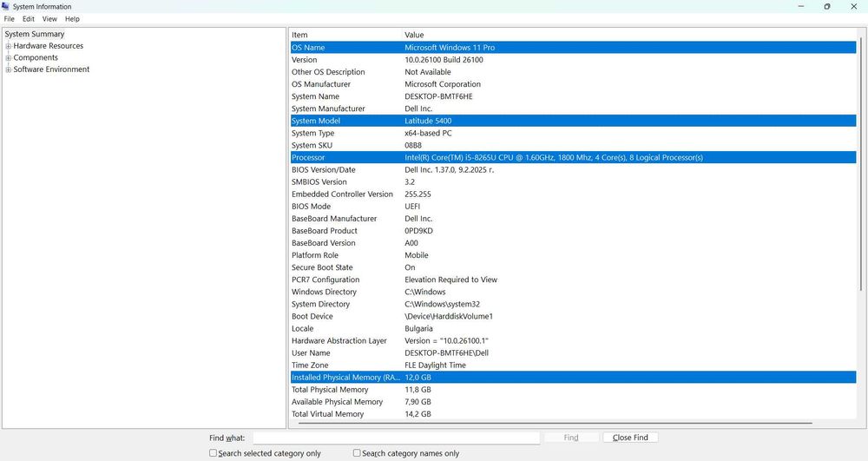Image resolution: width=868 pixels, height=461 pixels.
Task: Select the SMBIOS Version row
Action: 574,182
